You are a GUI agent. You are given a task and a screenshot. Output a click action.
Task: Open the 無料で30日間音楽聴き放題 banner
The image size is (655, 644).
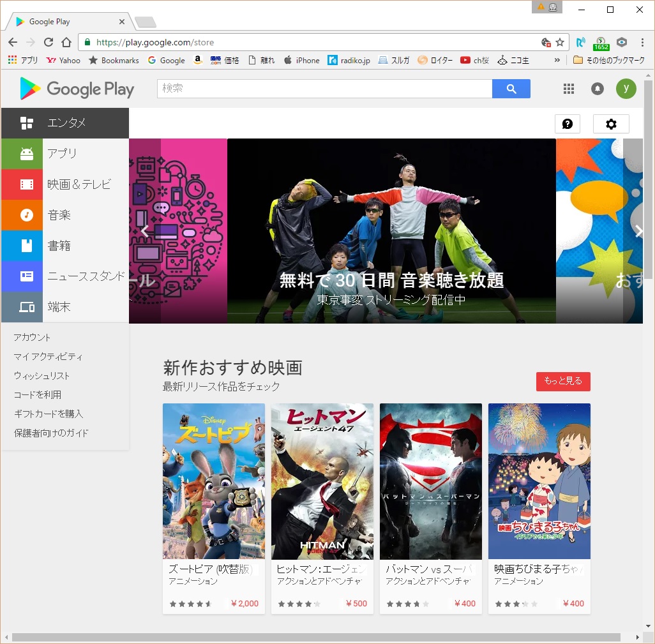391,231
